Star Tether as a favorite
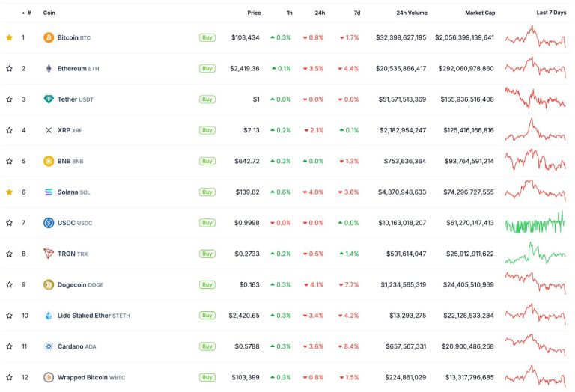This screenshot has height=392, width=575. [x=10, y=99]
